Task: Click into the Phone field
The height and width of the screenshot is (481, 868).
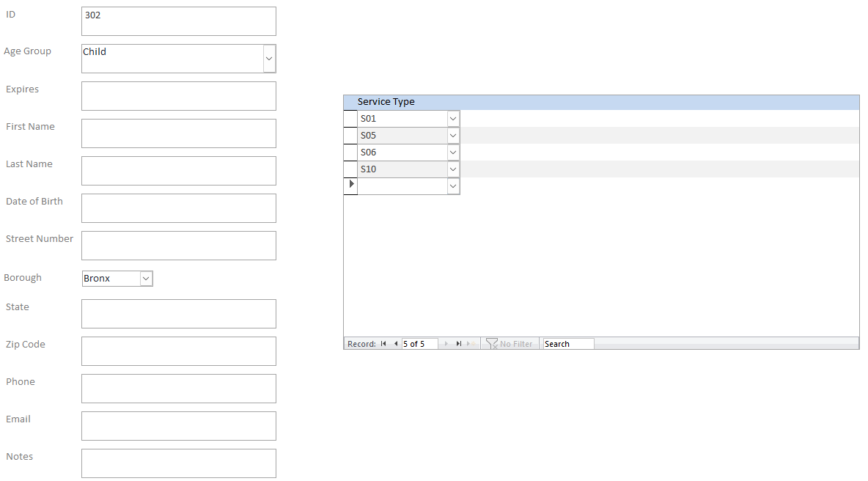Action: pos(179,389)
